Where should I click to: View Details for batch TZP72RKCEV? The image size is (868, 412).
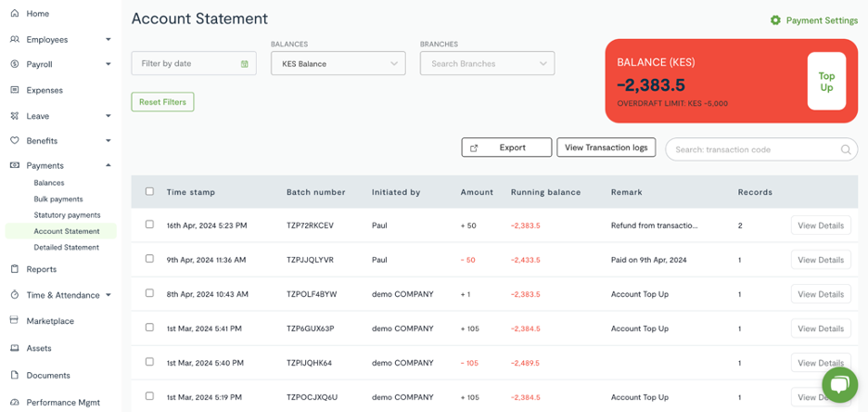821,225
